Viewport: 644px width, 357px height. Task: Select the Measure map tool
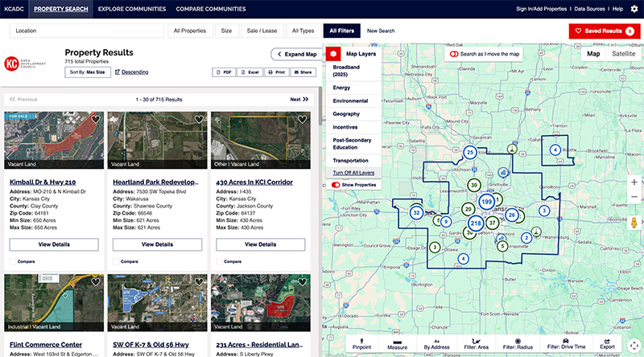tap(397, 344)
